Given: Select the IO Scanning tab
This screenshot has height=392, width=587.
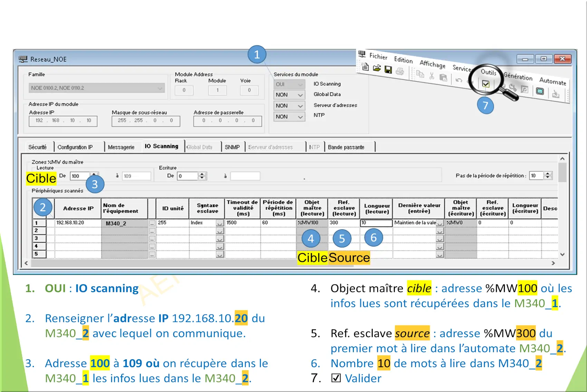Looking at the screenshot, I should pyautogui.click(x=161, y=146).
